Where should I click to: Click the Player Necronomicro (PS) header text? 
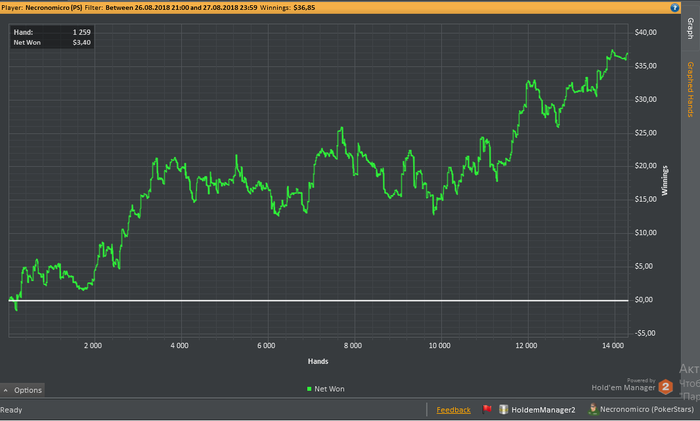(x=42, y=8)
